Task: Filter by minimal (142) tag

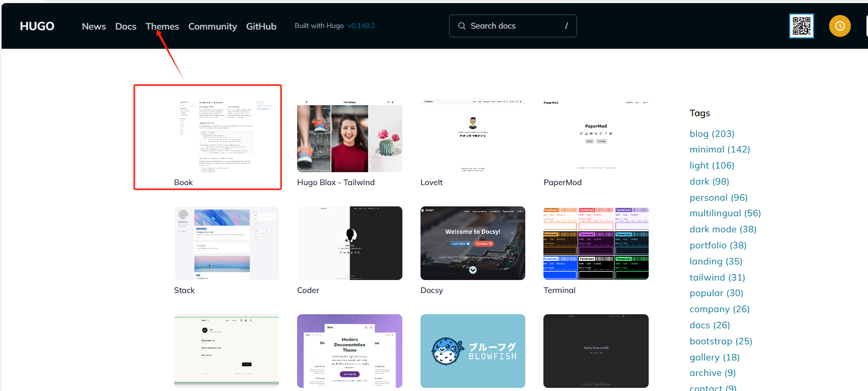Action: 720,149
